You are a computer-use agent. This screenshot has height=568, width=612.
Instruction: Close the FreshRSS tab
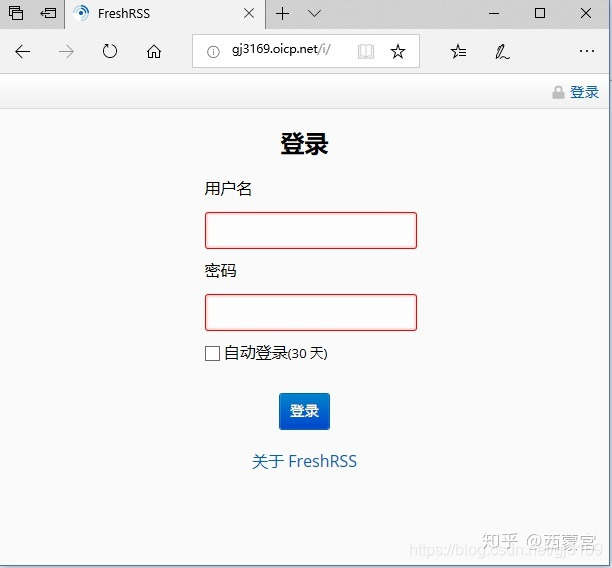[249, 14]
